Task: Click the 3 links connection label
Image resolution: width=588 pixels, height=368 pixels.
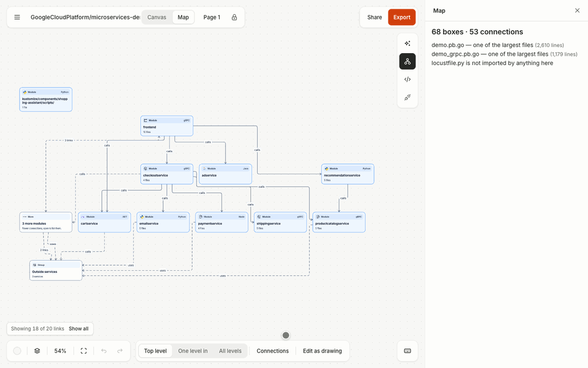Action: point(68,141)
